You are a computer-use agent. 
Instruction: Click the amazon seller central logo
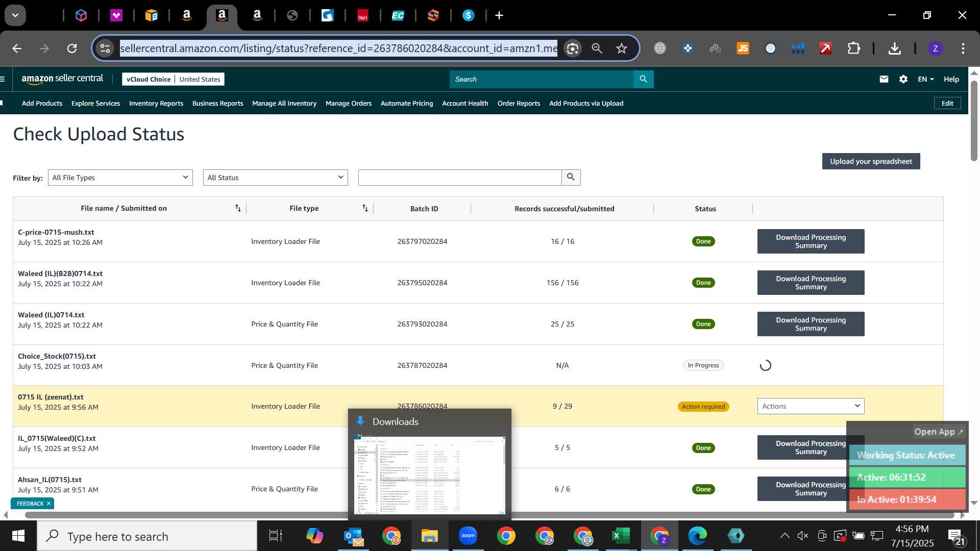(x=62, y=79)
